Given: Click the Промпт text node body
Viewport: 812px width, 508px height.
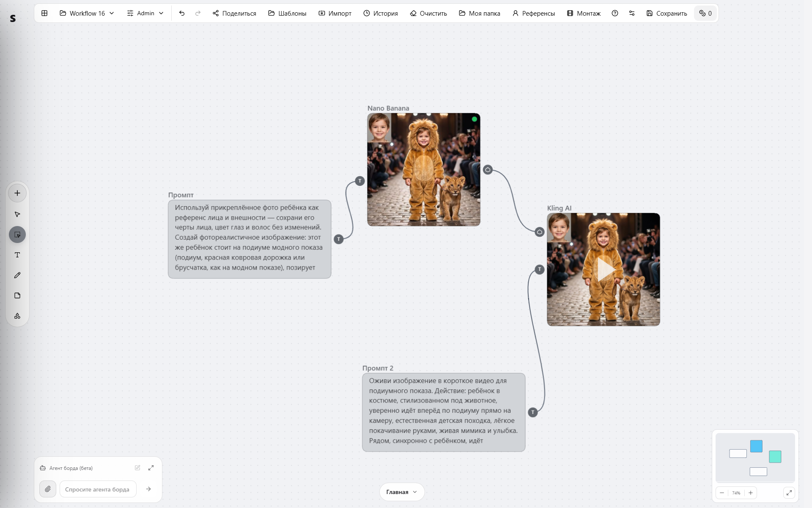Looking at the screenshot, I should [250, 239].
